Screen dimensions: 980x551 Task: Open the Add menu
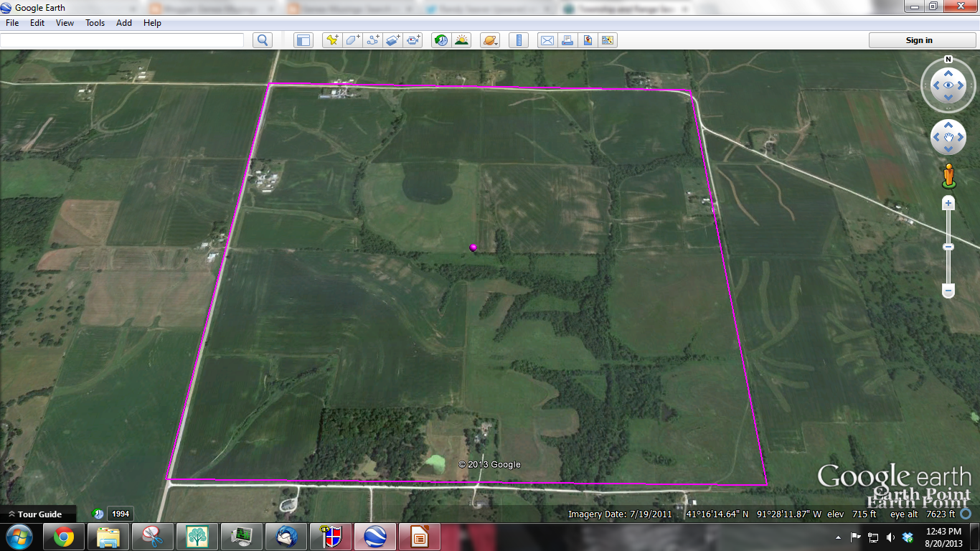coord(123,22)
